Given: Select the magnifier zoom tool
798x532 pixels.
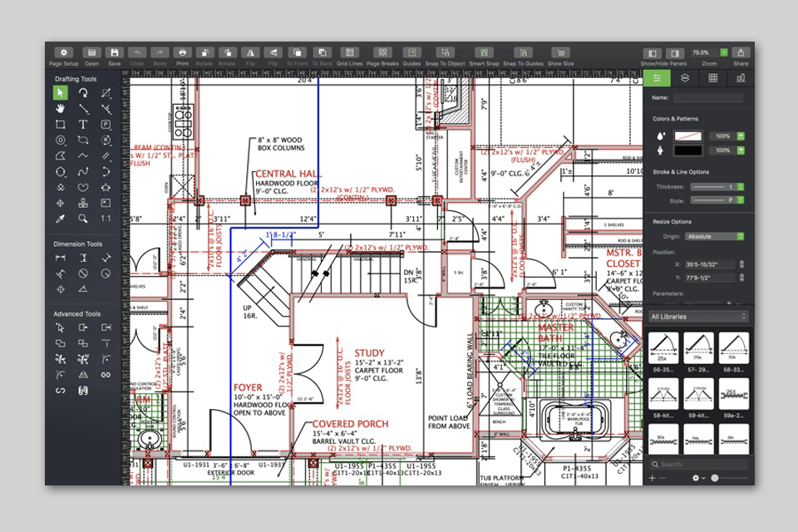Looking at the screenshot, I should point(83,219).
